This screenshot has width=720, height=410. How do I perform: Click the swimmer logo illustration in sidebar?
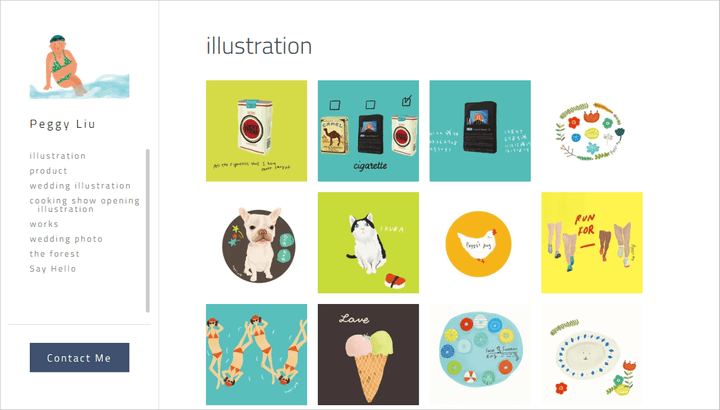tap(79, 67)
